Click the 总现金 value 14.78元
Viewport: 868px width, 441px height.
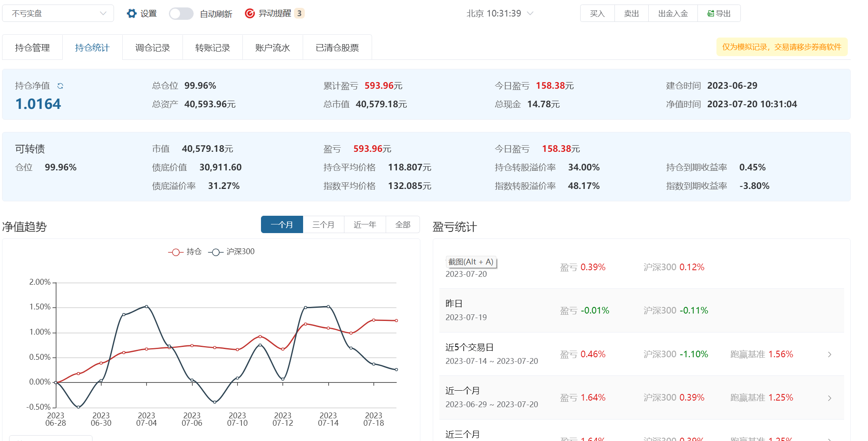tap(543, 104)
